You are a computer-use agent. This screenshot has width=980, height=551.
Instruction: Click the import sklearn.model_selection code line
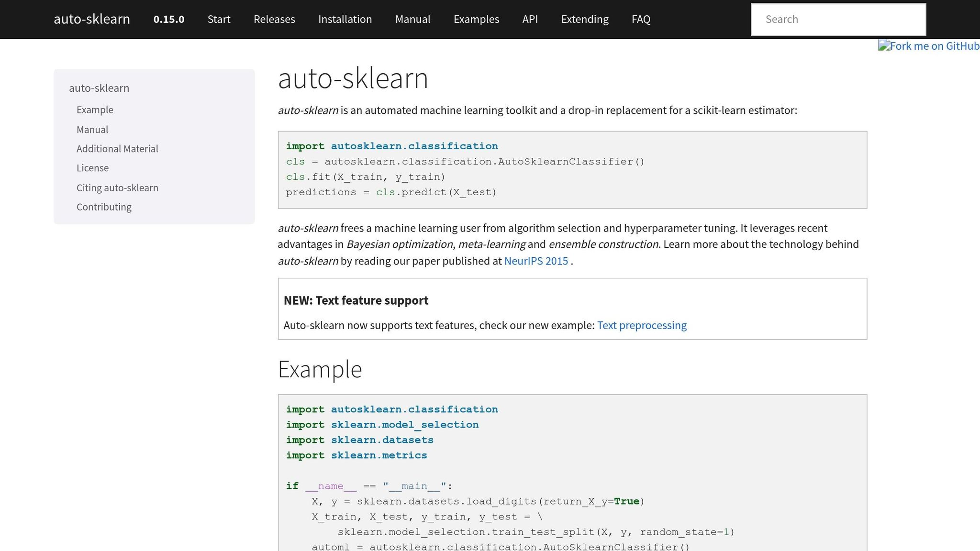[382, 425]
